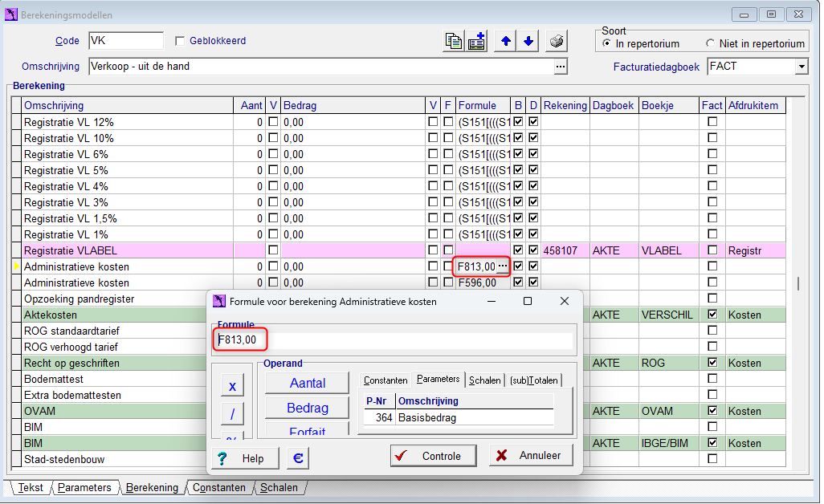
Task: Switch to the bottom Parameters tab
Action: [84, 488]
